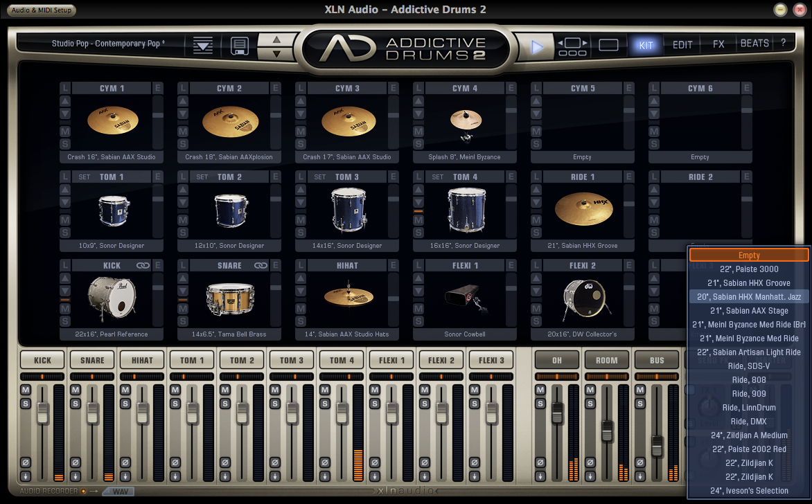Mute the HIHAT mixer channel

[x=125, y=390]
